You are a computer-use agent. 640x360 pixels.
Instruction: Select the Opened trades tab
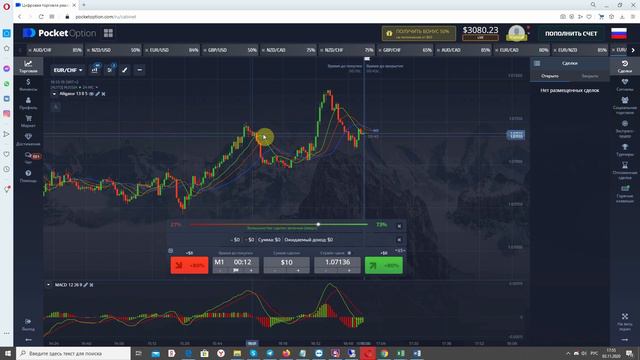pyautogui.click(x=550, y=76)
